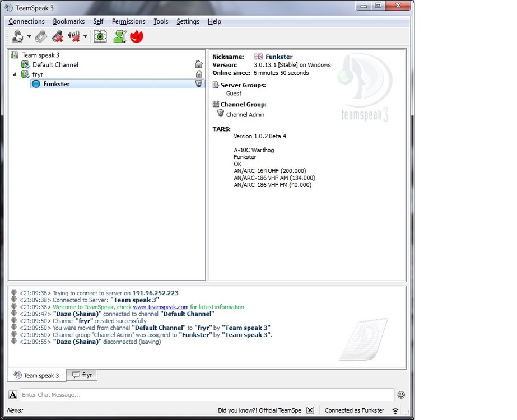517x420 pixels.
Task: Mute the microphone via toolbar
Action: pos(57,36)
